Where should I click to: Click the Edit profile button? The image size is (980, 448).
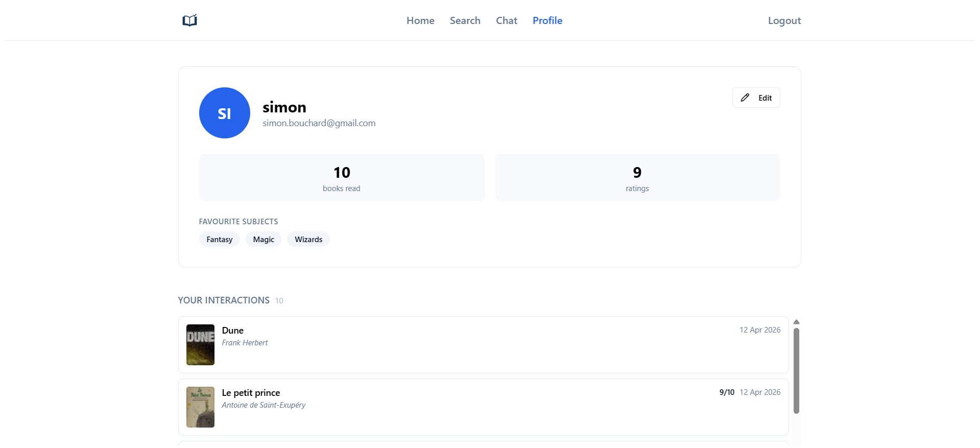(x=756, y=98)
